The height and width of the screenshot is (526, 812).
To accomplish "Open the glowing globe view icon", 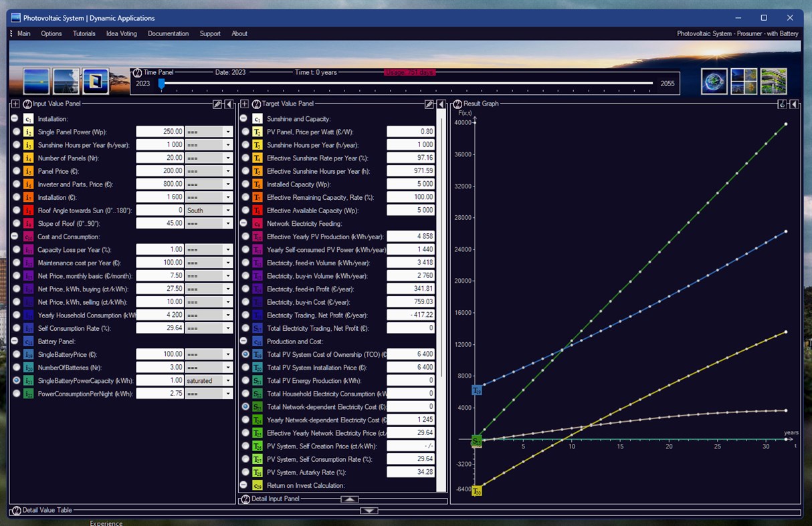I will [714, 81].
